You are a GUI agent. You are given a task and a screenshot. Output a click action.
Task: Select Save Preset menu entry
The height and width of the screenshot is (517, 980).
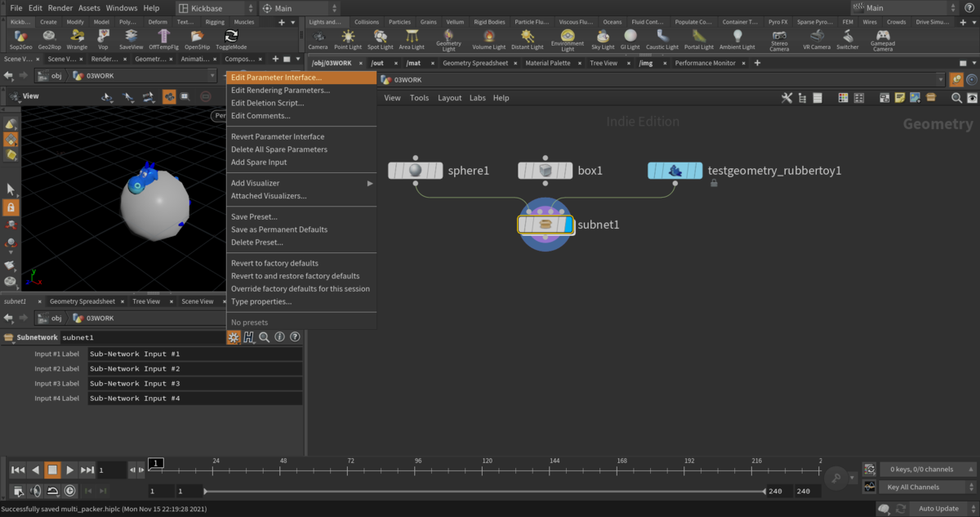301,216
